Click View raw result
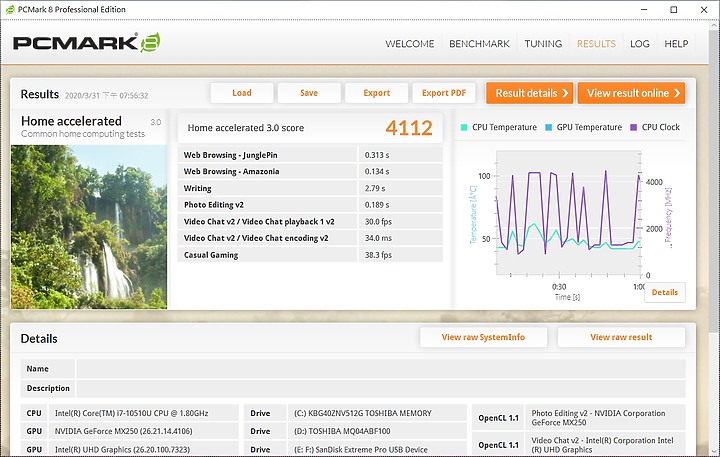The height and width of the screenshot is (457, 720). (621, 337)
